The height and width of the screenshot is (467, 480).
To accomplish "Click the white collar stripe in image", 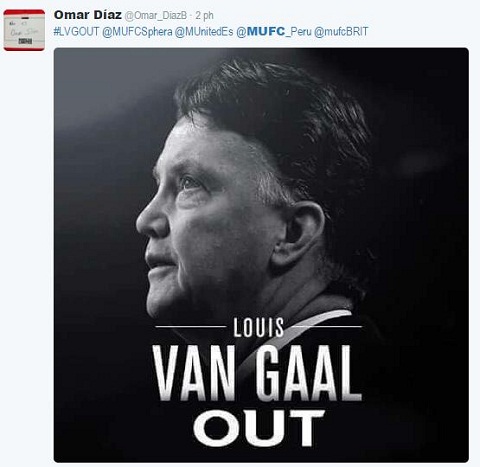I will click(x=299, y=337).
